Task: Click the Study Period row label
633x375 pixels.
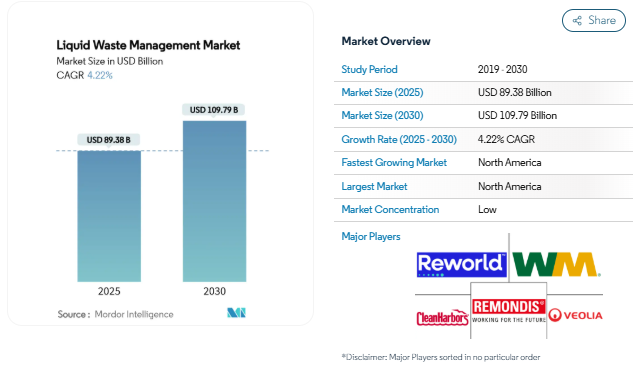Action: pyautogui.click(x=369, y=69)
